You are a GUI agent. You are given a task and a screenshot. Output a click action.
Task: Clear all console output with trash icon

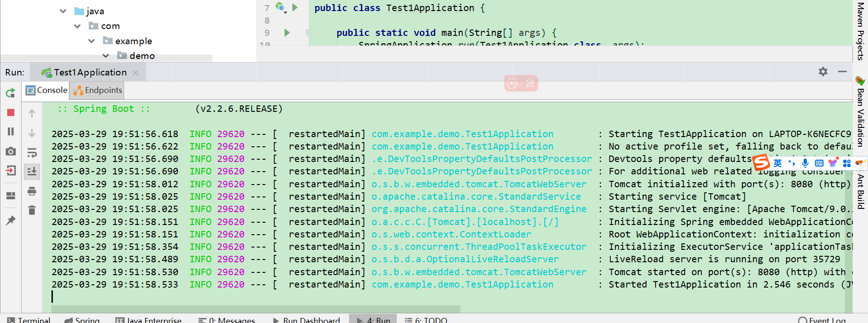(x=32, y=210)
